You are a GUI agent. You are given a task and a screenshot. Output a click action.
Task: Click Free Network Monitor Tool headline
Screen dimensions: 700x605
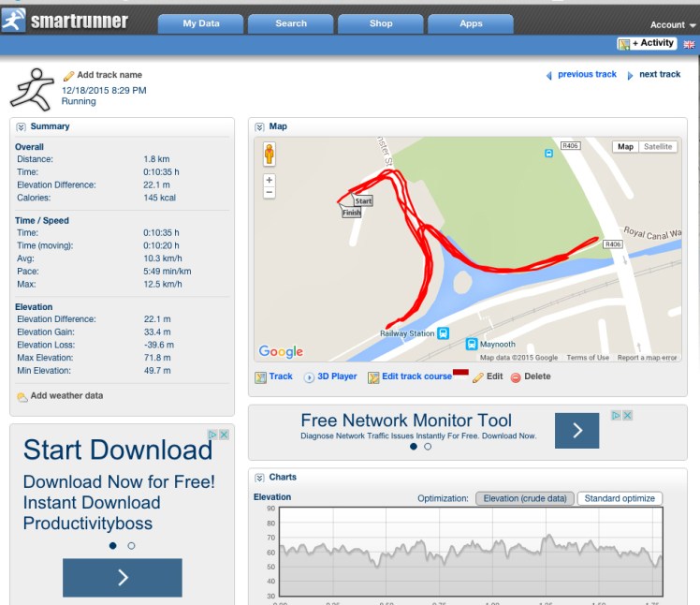(406, 421)
